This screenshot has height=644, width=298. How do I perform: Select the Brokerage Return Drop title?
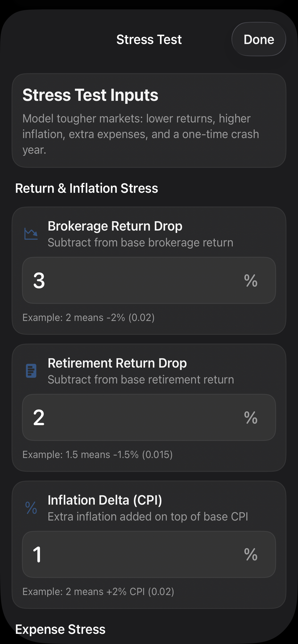pos(115,226)
